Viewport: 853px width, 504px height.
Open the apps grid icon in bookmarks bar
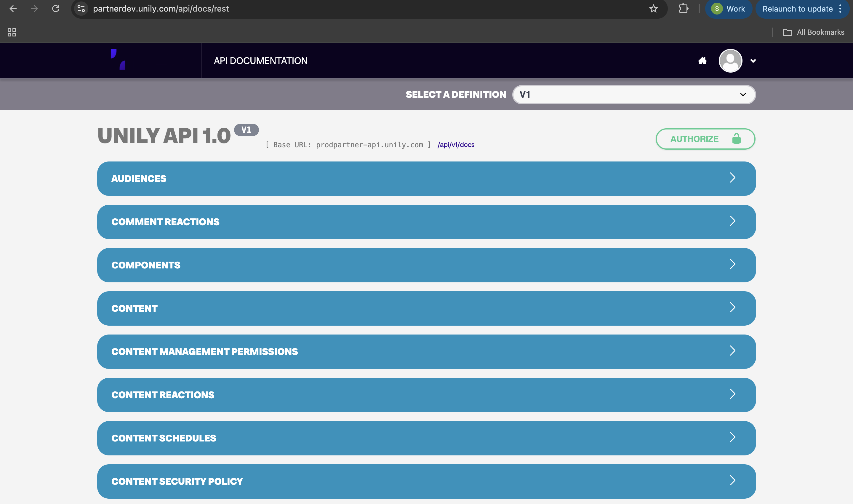[12, 32]
